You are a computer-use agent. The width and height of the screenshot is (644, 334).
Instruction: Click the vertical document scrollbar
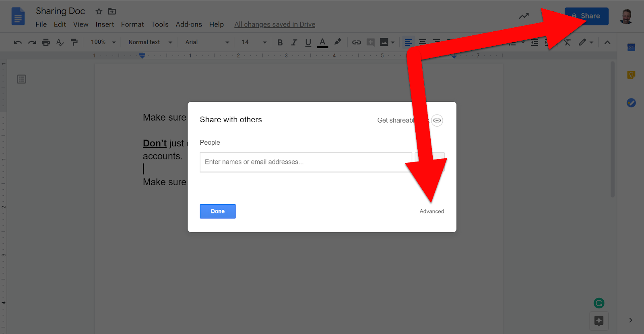click(x=613, y=129)
